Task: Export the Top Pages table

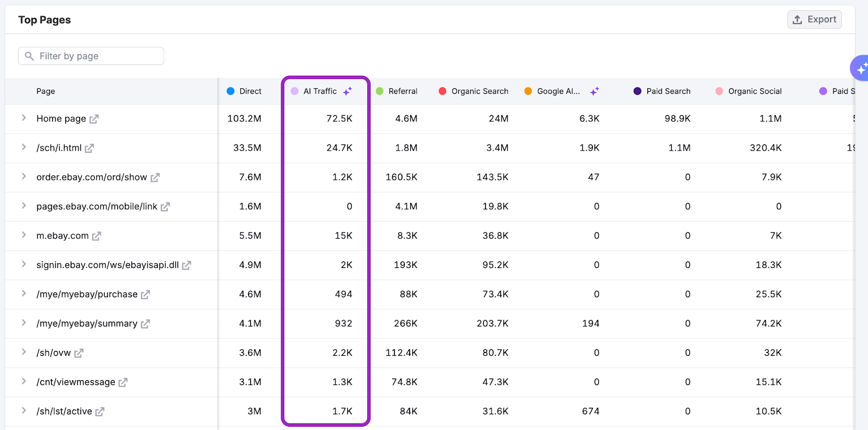Action: point(814,20)
